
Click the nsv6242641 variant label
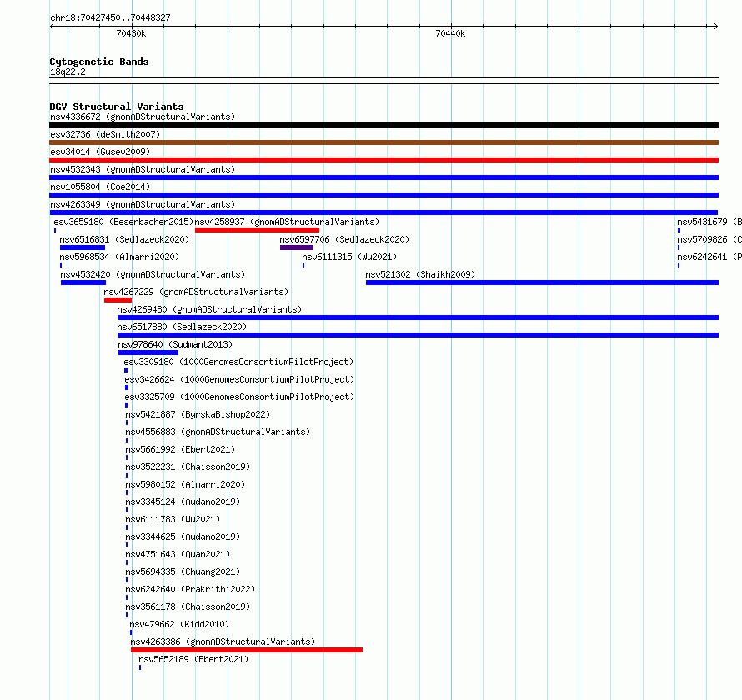[709, 257]
